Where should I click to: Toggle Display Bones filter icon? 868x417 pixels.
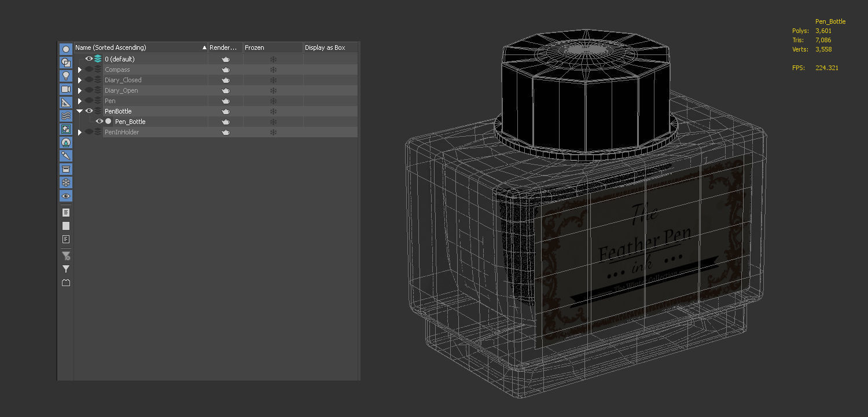coord(66,156)
